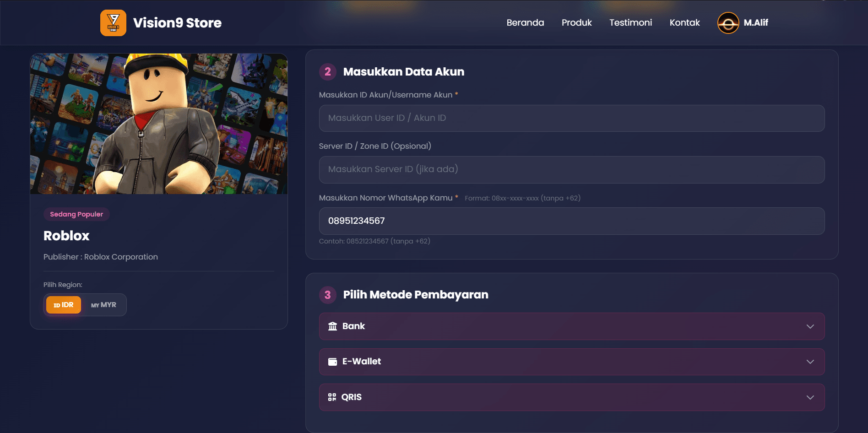The image size is (868, 433).
Task: Expand the Bank payment chevron
Action: click(x=810, y=326)
